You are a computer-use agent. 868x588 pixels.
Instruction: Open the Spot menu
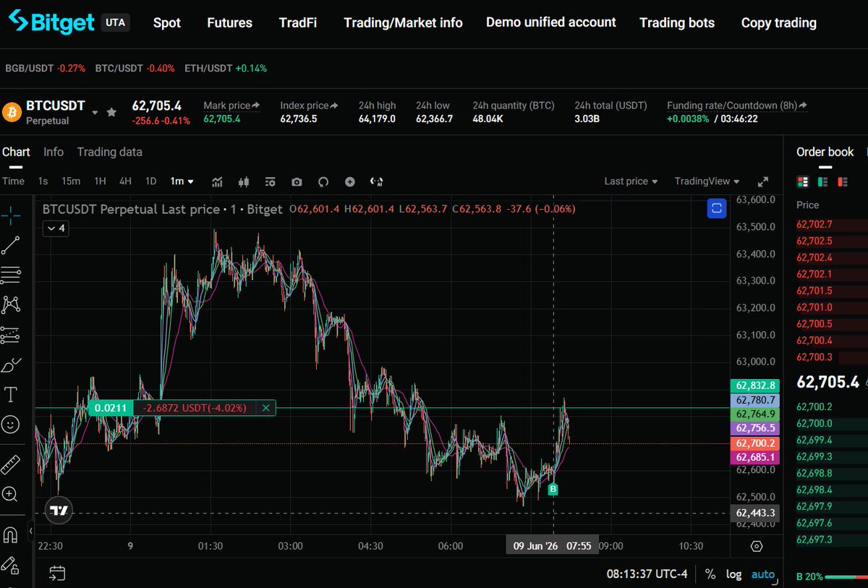167,22
